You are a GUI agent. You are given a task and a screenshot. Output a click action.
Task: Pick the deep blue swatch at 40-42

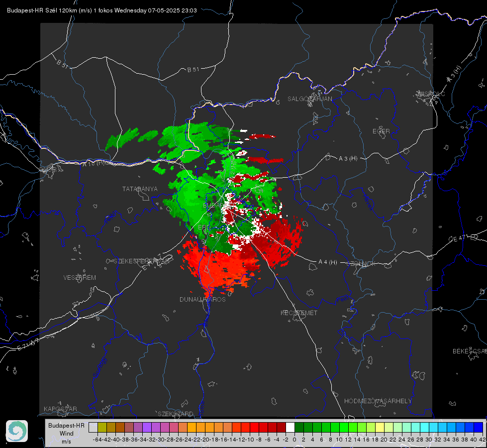(x=479, y=427)
